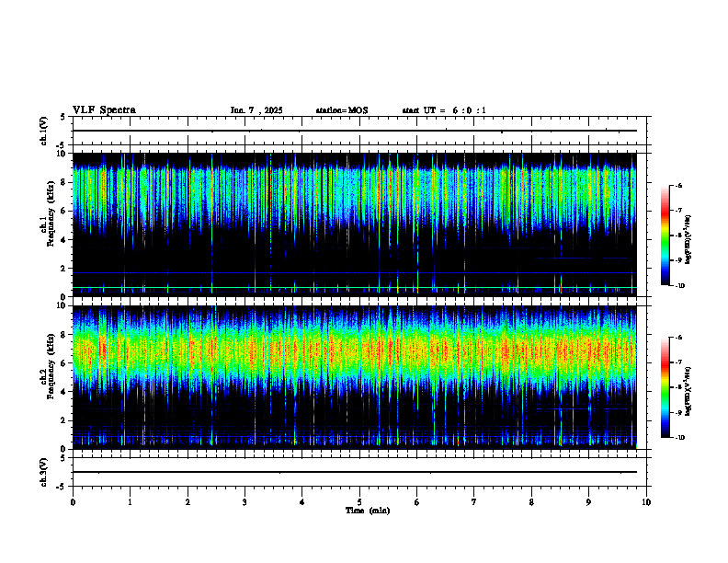Click the "station=MOS" header label
728x563 pixels.
[x=342, y=110]
